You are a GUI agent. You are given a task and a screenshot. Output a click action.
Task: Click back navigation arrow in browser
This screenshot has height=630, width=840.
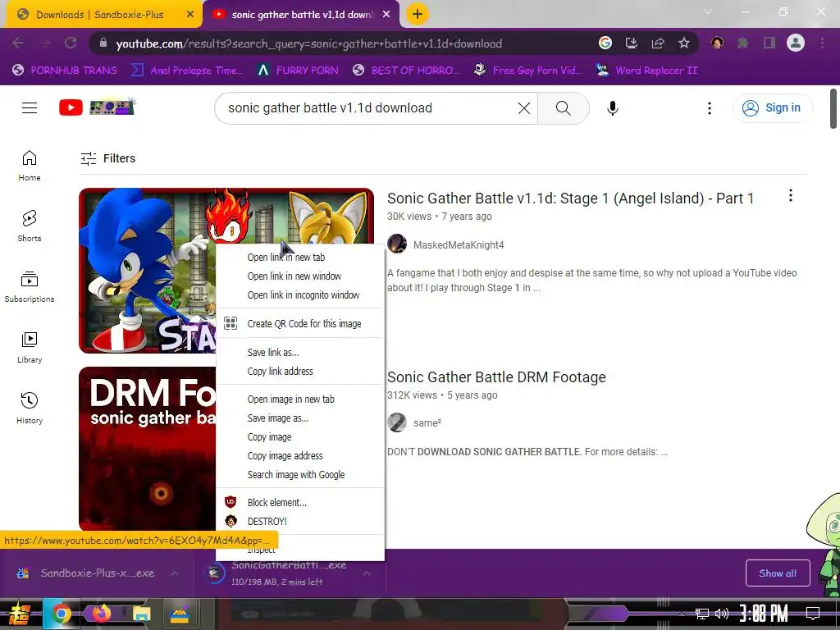pyautogui.click(x=18, y=43)
